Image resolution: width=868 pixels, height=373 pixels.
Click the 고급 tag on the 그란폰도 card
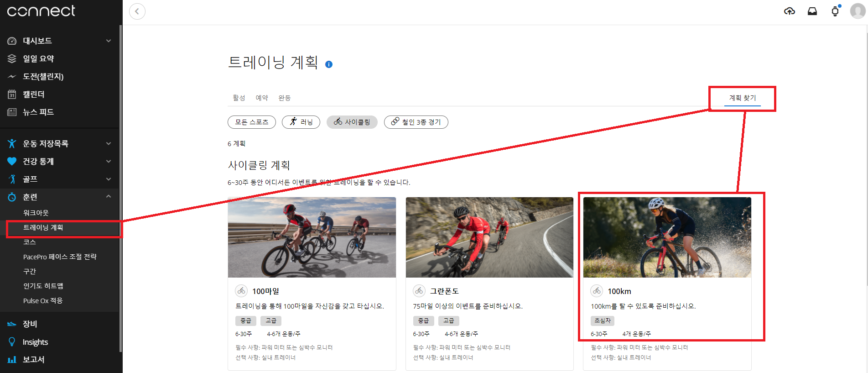click(449, 320)
